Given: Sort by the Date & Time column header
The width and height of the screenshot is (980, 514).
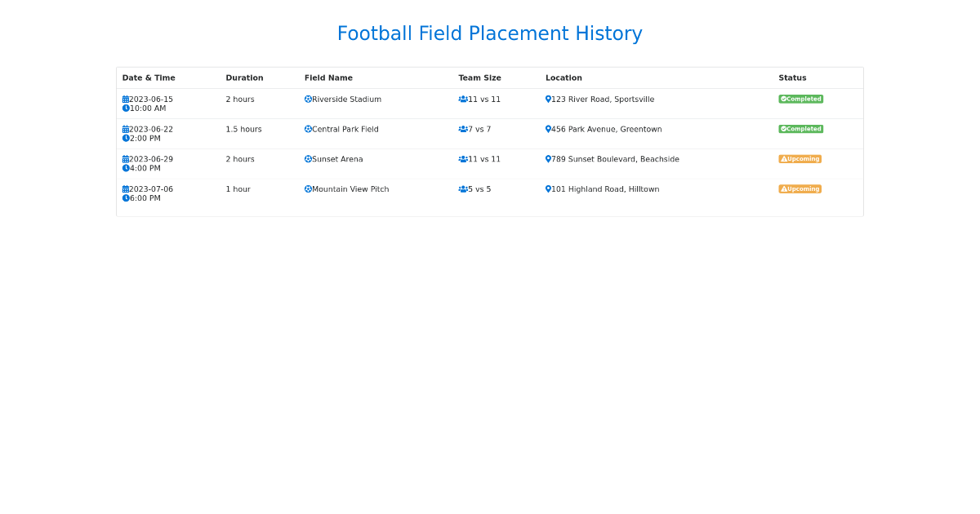Looking at the screenshot, I should coord(149,78).
